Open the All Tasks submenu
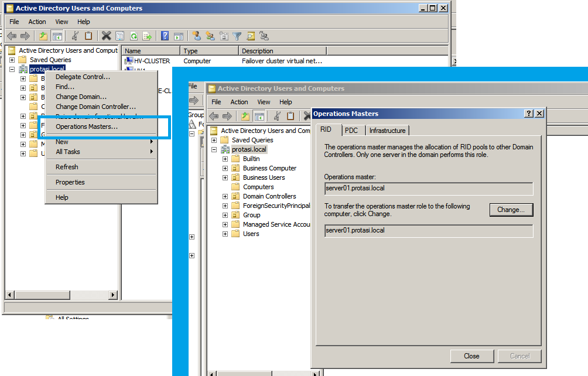588x376 pixels. click(101, 152)
